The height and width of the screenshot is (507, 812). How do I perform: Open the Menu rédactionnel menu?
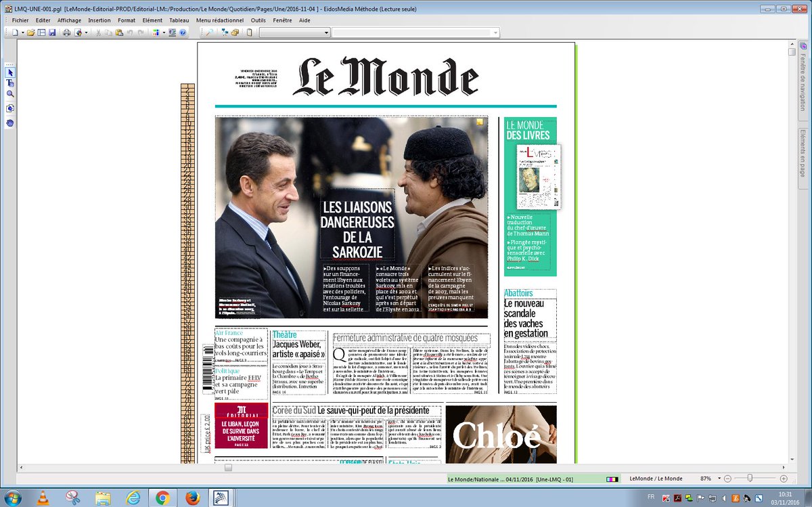220,20
